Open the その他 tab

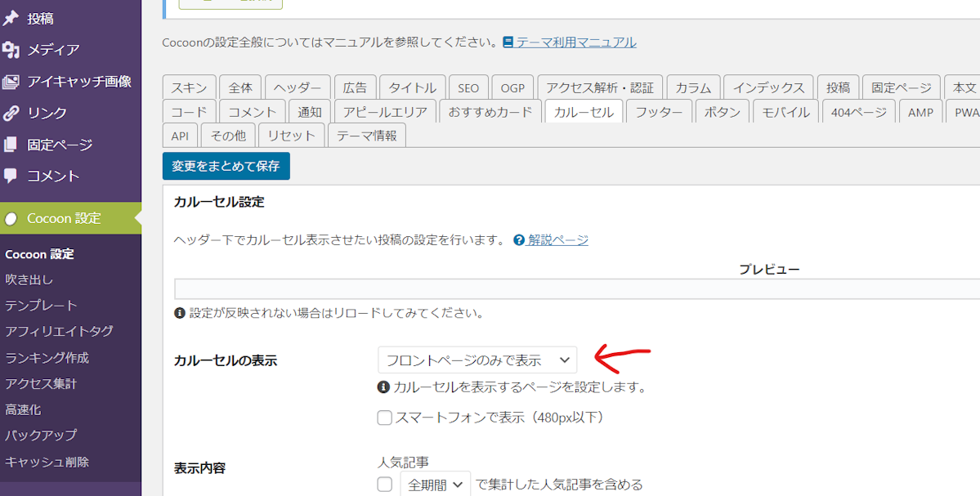[229, 136]
